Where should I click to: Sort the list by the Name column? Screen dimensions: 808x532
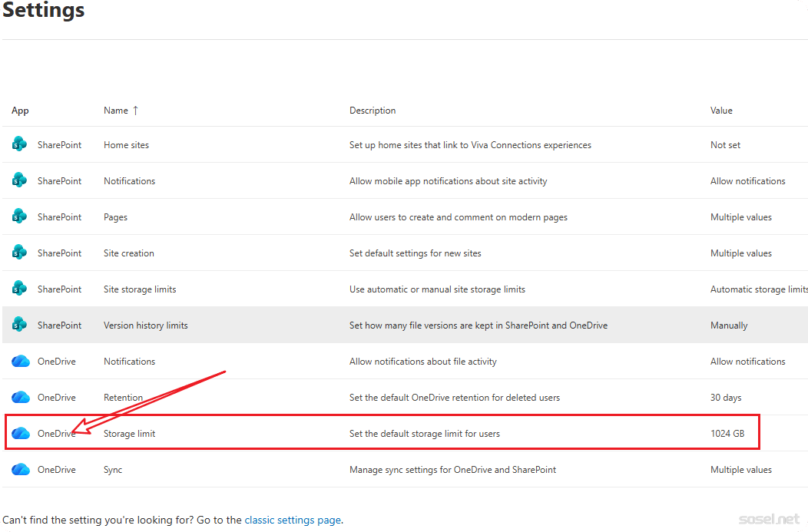pos(116,111)
